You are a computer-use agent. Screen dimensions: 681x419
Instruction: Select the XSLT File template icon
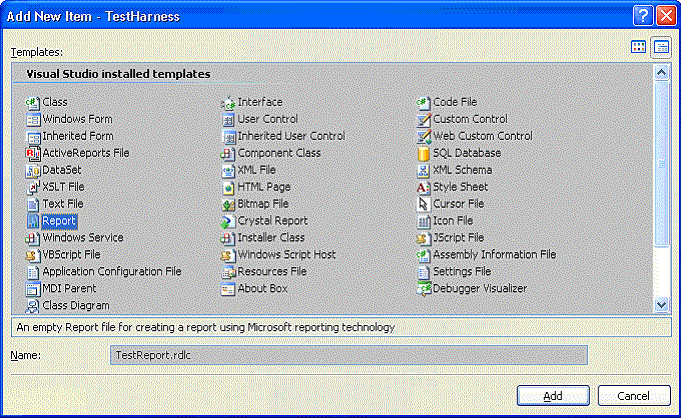(33, 187)
